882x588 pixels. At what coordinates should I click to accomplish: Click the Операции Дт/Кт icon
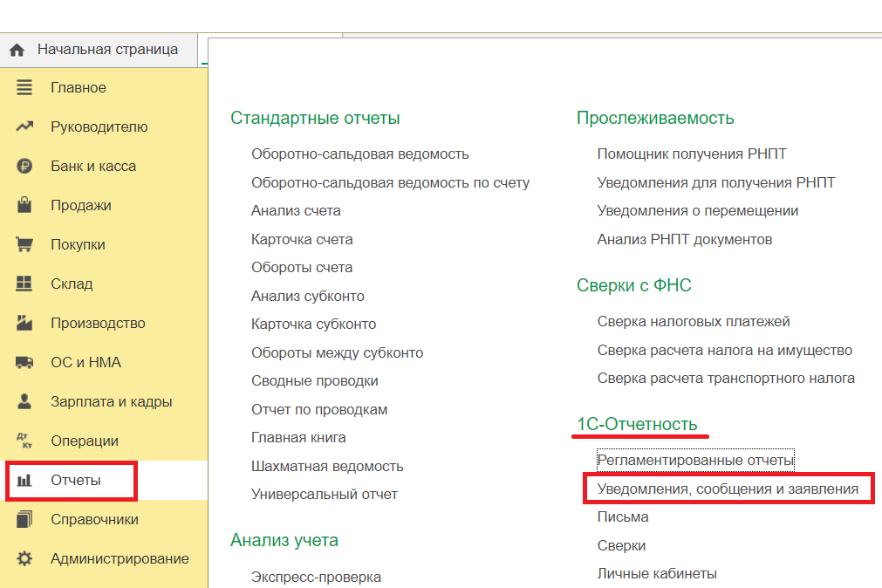[x=24, y=441]
